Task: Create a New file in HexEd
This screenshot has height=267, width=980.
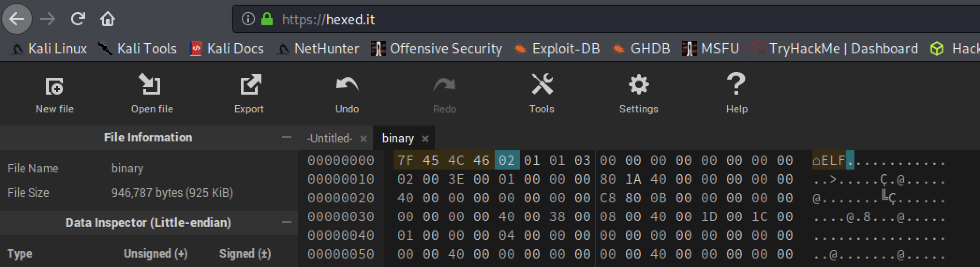Action: click(x=55, y=94)
